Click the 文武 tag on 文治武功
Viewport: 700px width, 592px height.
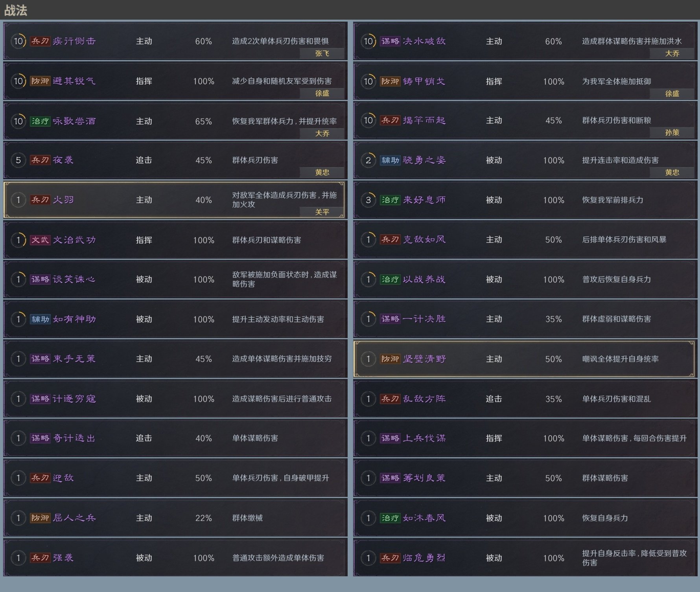coord(40,240)
